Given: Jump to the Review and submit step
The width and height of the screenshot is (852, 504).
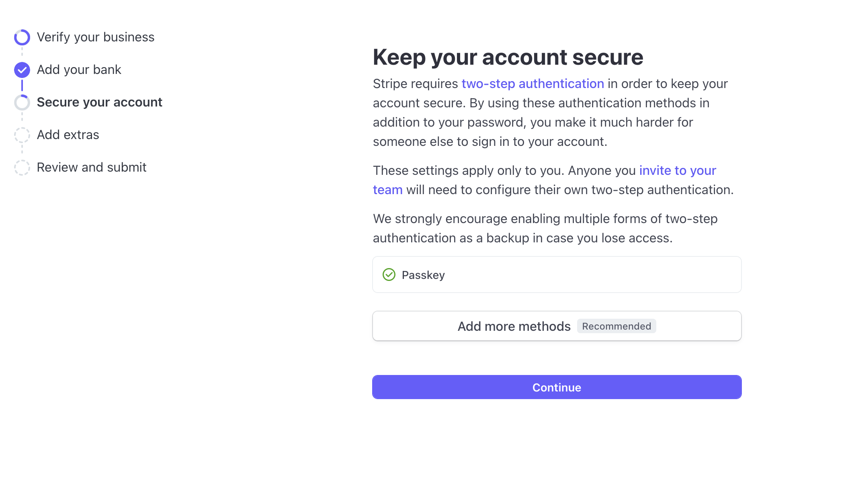Looking at the screenshot, I should 92,167.
